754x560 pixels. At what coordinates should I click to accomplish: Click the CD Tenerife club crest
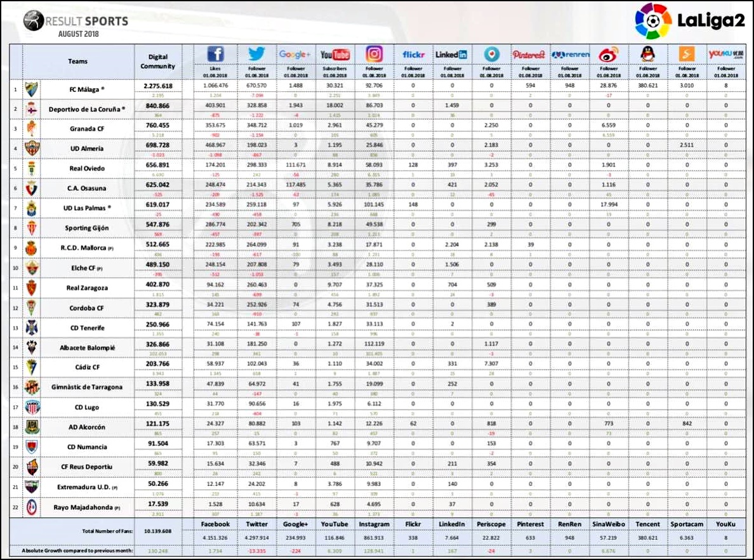point(32,327)
